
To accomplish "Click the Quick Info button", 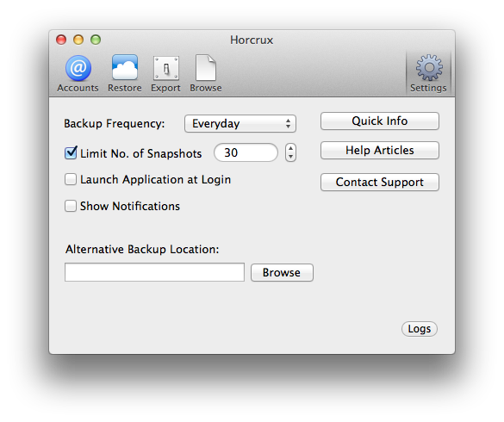I will [380, 121].
